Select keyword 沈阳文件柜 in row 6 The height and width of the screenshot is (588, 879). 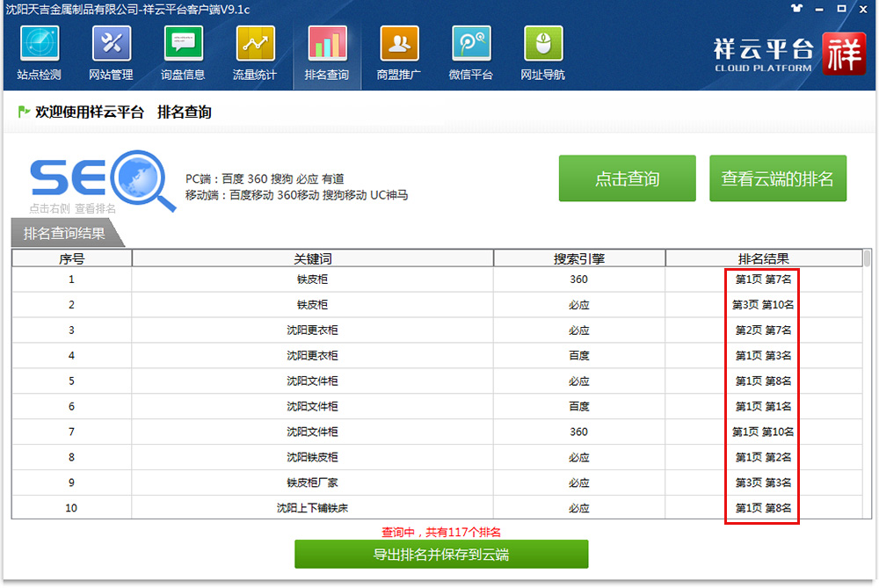[312, 406]
